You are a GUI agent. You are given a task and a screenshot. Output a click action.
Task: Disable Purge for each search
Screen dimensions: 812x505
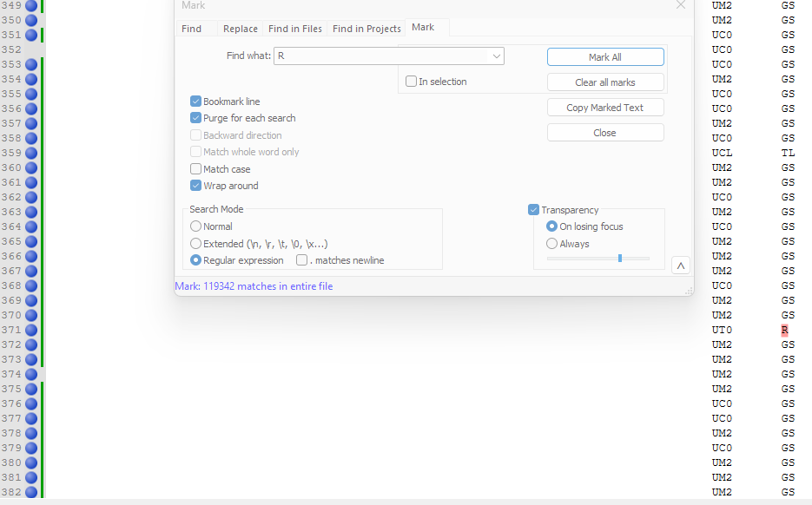click(x=195, y=117)
